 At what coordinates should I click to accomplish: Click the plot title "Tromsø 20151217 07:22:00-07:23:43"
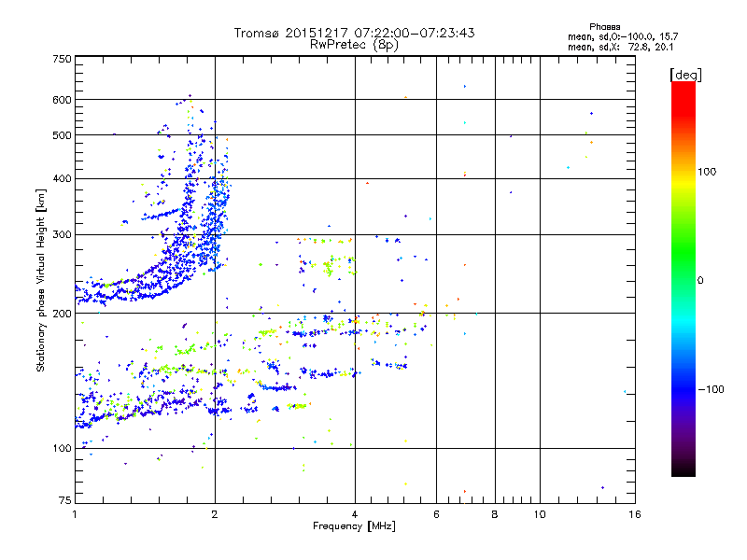coord(354,33)
